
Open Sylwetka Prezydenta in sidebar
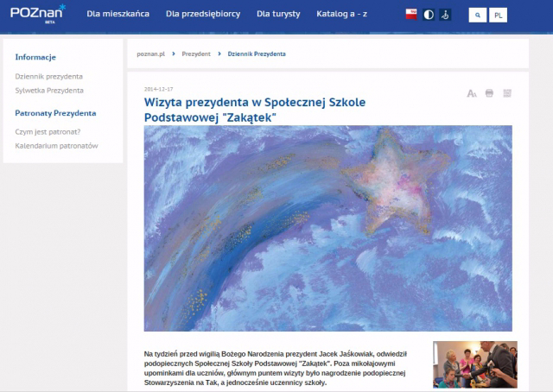49,90
